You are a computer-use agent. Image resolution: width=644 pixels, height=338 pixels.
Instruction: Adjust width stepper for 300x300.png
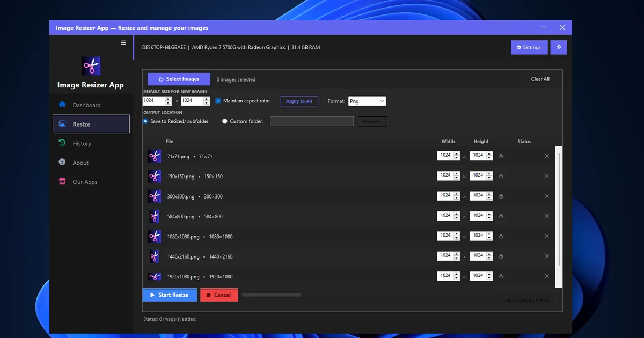(x=457, y=196)
